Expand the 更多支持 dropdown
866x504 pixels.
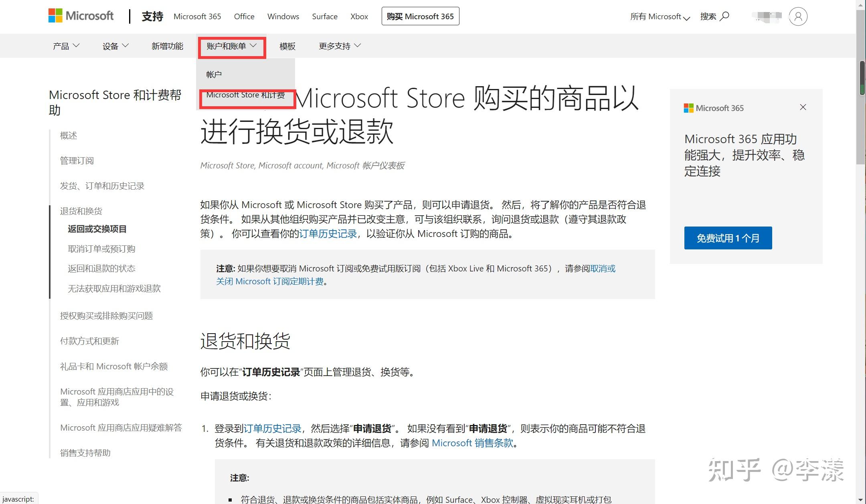coord(340,46)
